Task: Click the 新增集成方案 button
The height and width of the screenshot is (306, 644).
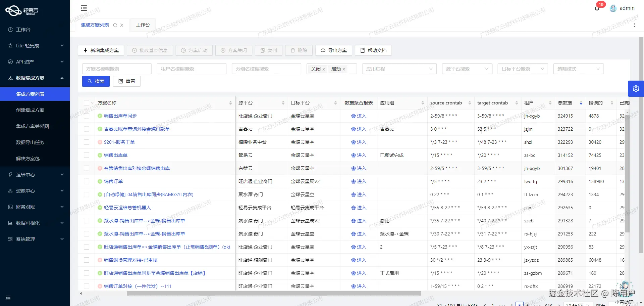Action: tap(101, 50)
